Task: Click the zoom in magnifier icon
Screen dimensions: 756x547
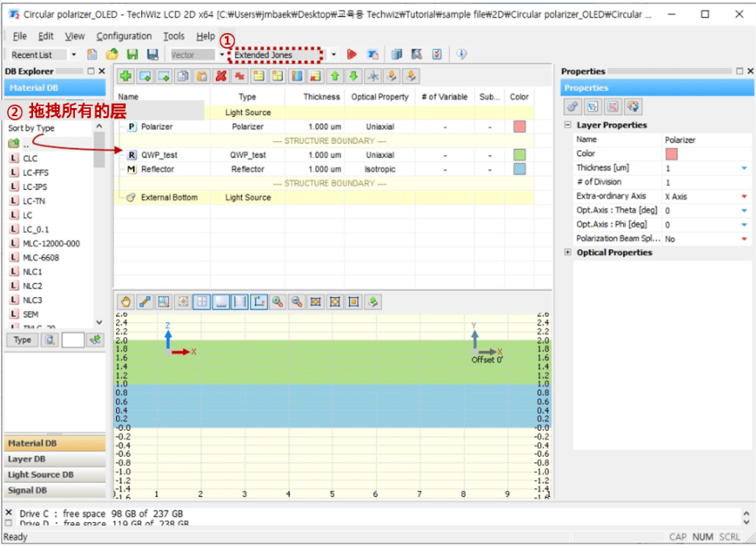Action: point(277,302)
